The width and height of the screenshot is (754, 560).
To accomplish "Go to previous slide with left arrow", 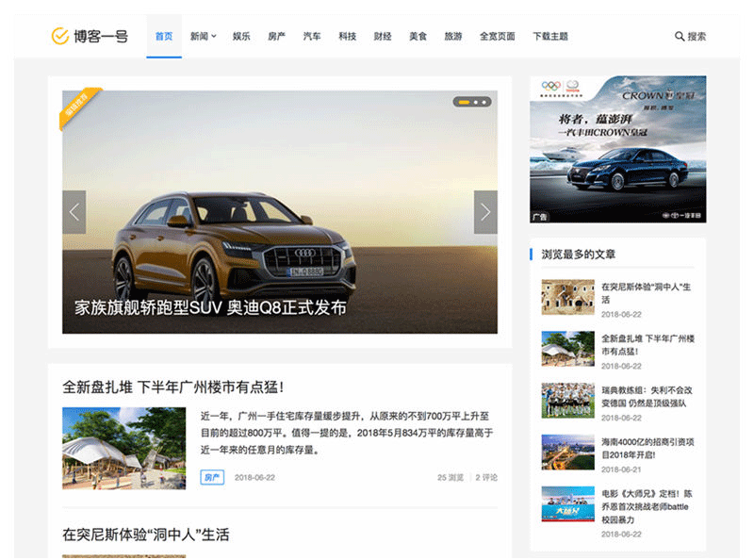I will (74, 212).
